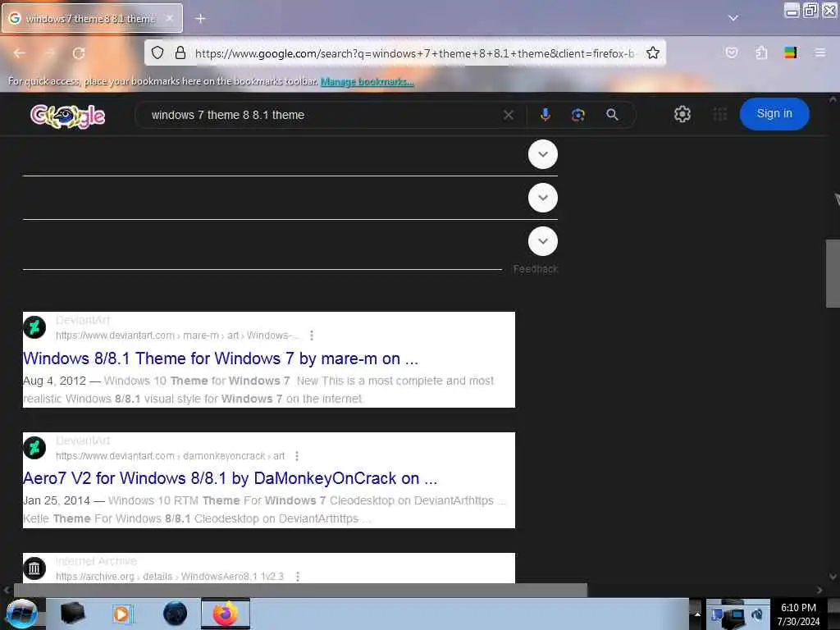Click the deviantart.com damonkeyoncrack URL breadcrumb

click(x=171, y=456)
